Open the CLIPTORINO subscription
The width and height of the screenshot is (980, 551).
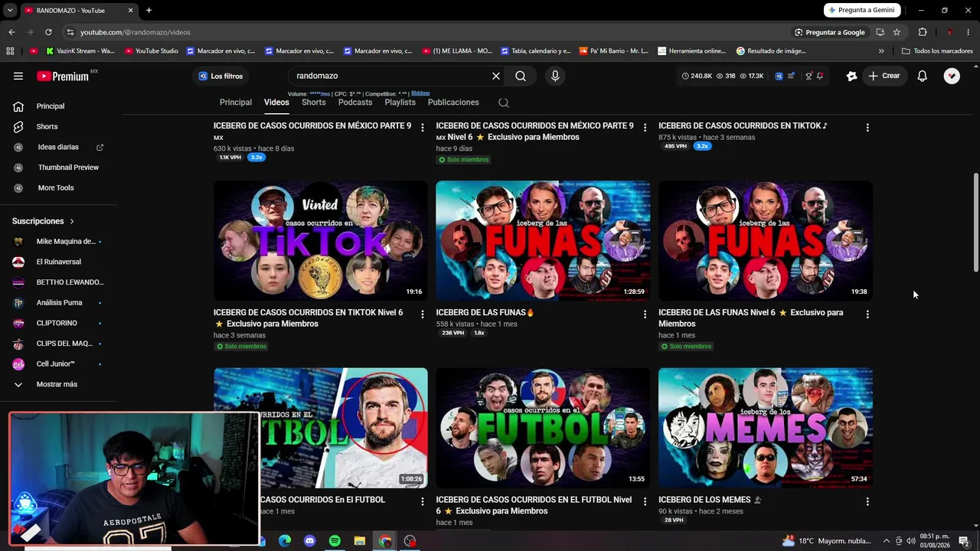pyautogui.click(x=58, y=323)
